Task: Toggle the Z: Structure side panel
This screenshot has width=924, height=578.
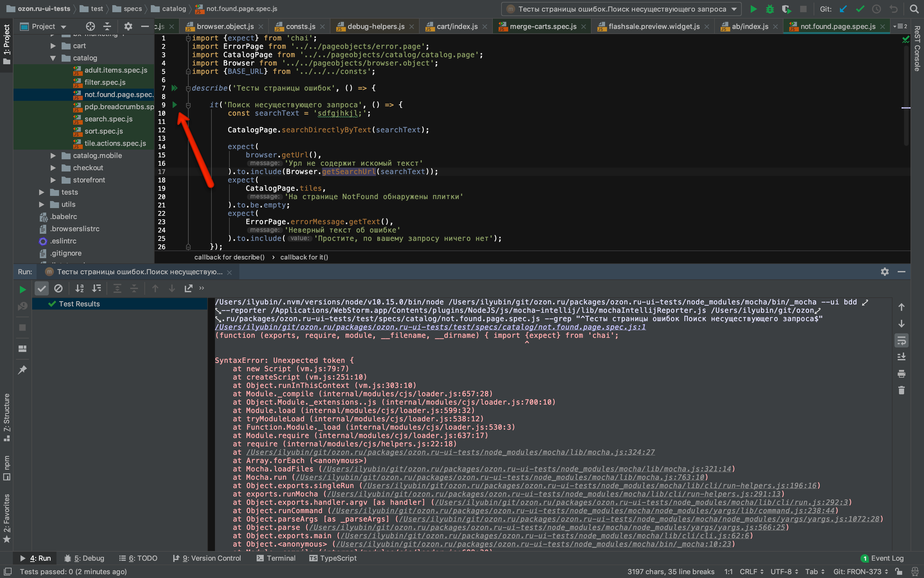Action: coord(6,417)
